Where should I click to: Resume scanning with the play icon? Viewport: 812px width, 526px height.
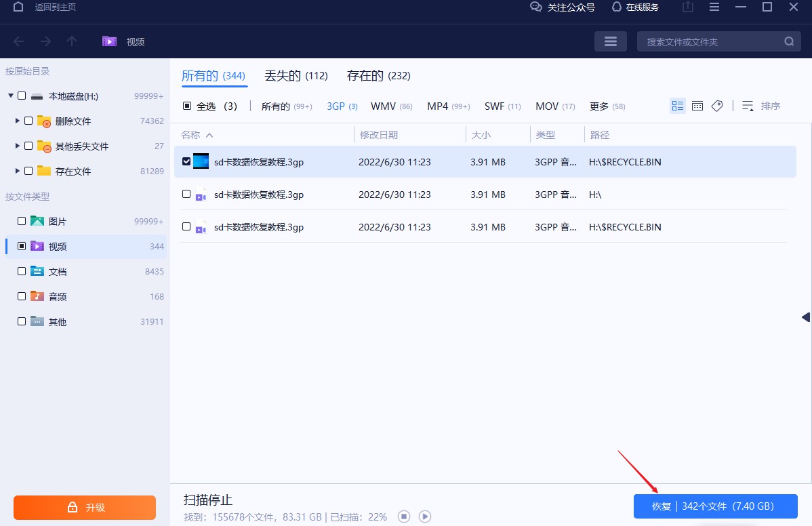point(424,517)
